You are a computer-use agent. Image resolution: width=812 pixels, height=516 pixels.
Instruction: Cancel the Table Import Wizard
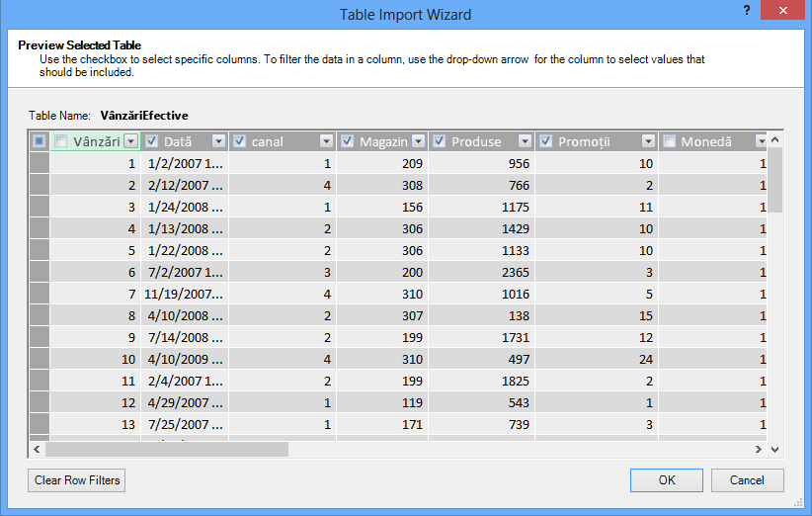click(747, 480)
